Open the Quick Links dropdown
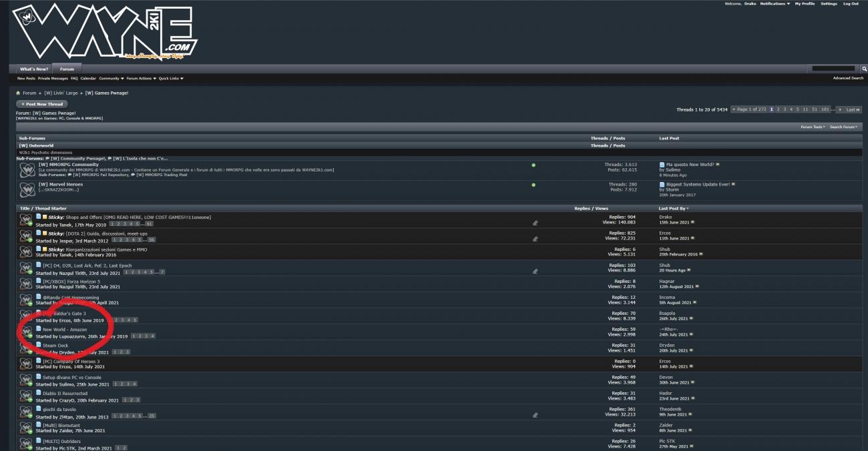This screenshot has width=868, height=451. (x=170, y=79)
